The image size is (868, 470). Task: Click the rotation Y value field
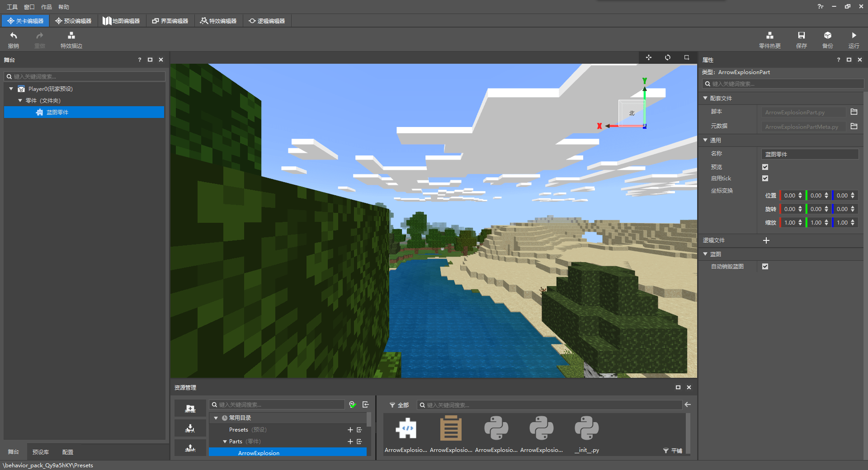point(816,209)
